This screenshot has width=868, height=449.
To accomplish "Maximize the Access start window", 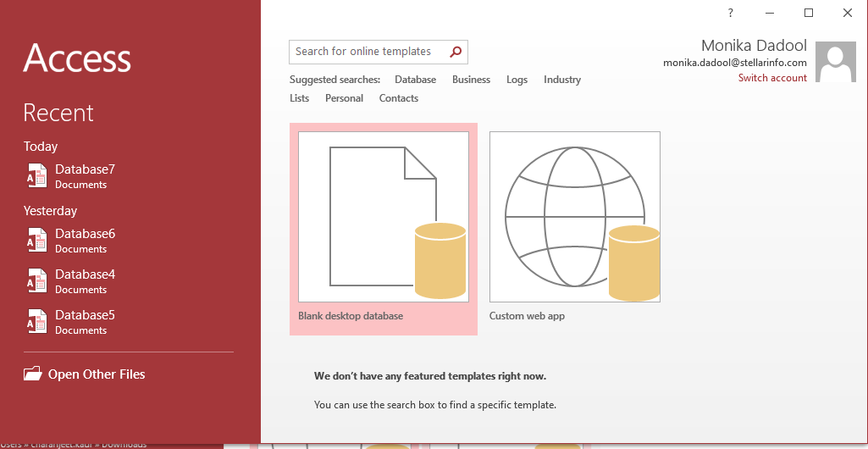I will pyautogui.click(x=809, y=13).
